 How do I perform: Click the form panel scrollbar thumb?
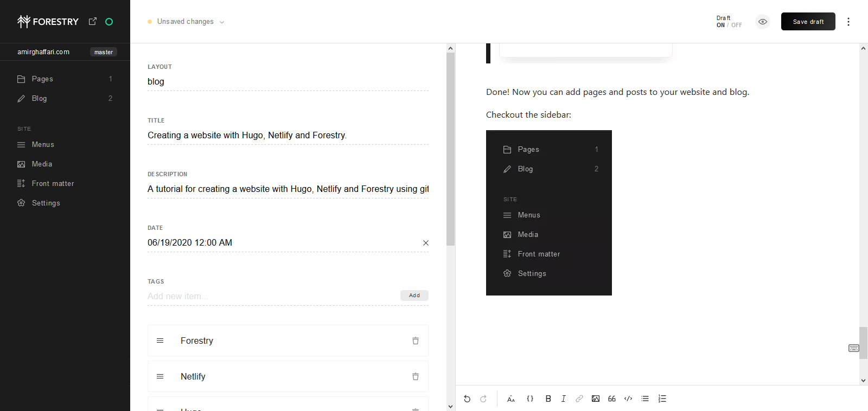click(x=450, y=149)
